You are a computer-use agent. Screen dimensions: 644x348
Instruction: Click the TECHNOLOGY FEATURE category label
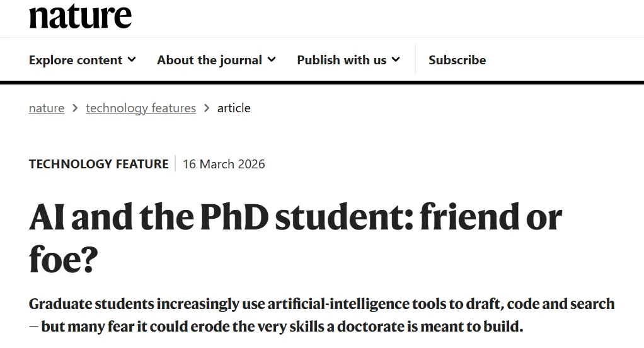tap(98, 164)
